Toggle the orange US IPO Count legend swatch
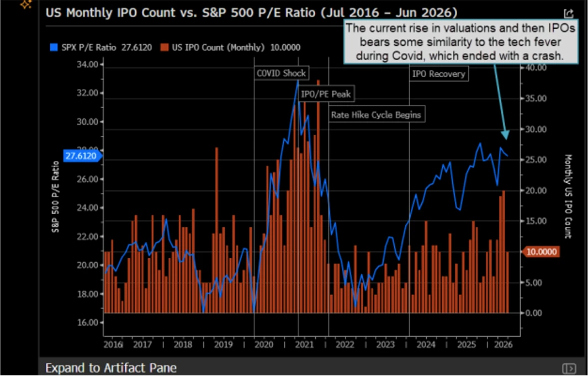Viewport: 588px width, 377px height. [164, 47]
